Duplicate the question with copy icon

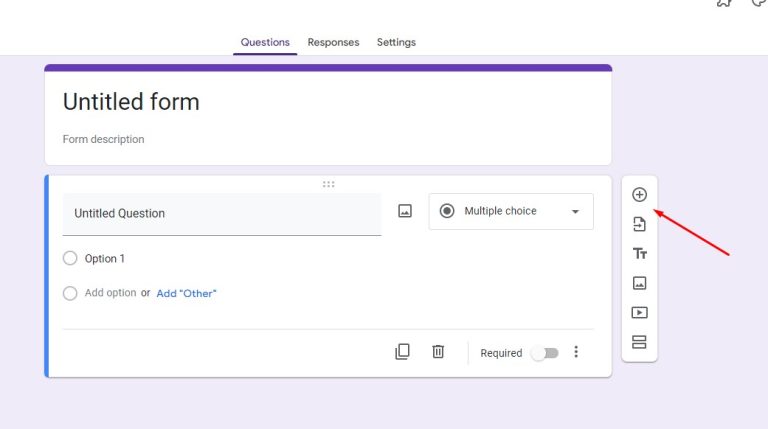(402, 352)
